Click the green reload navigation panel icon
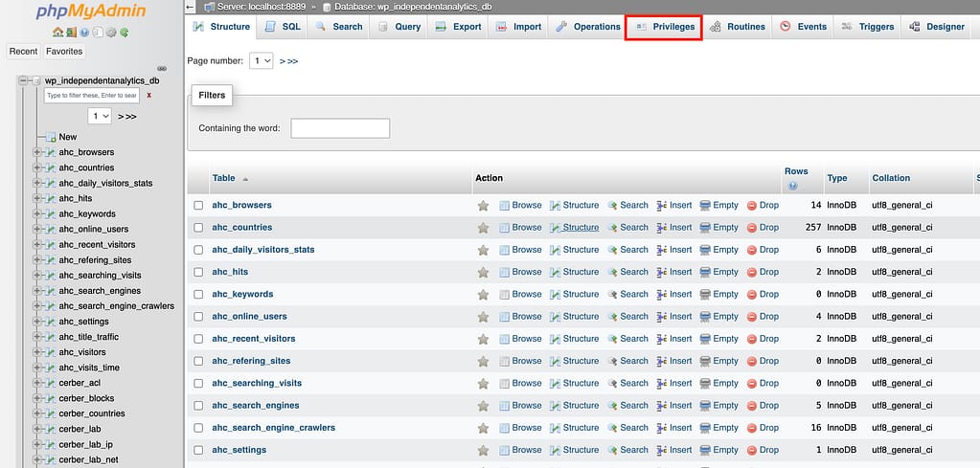The width and height of the screenshot is (980, 468). (x=125, y=33)
